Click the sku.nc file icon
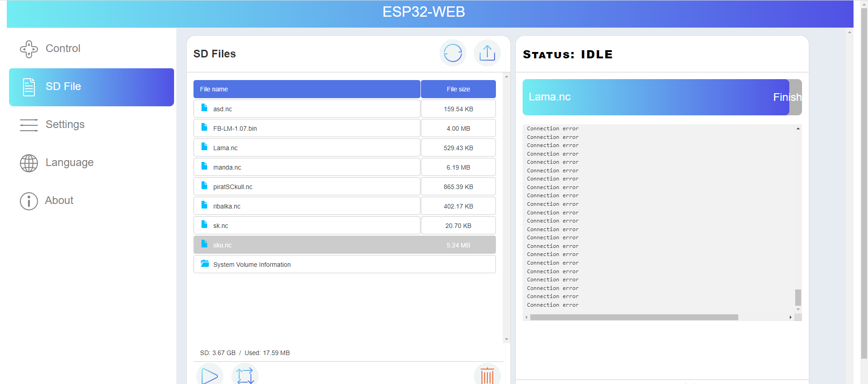Screen dimensions: 868x384 (x=204, y=244)
